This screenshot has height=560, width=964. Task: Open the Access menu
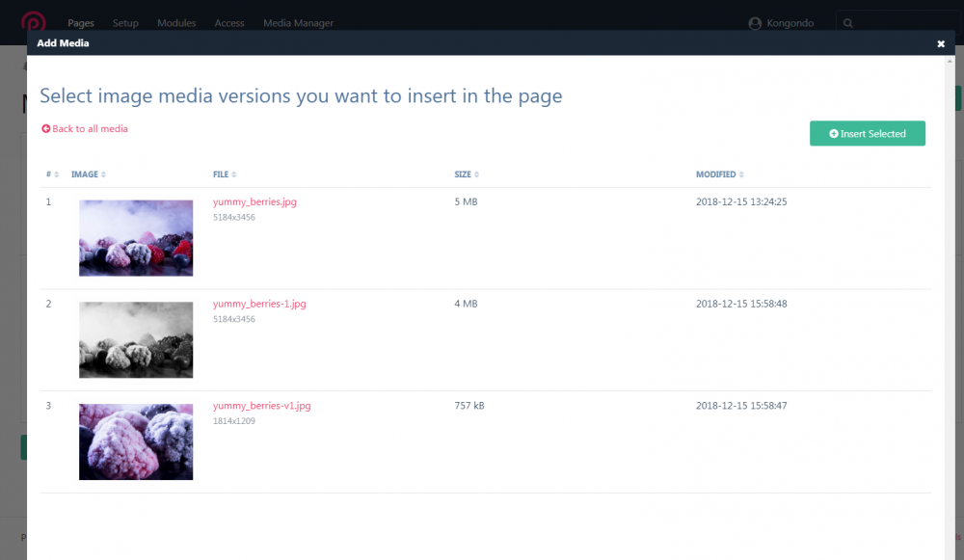tap(229, 22)
